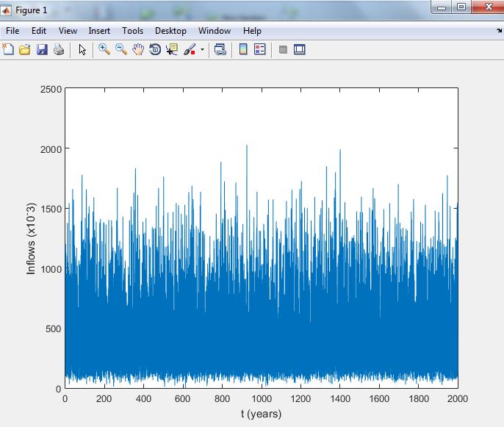This screenshot has width=504, height=427.
Task: Enable the Data Cursor tool
Action: [172, 49]
